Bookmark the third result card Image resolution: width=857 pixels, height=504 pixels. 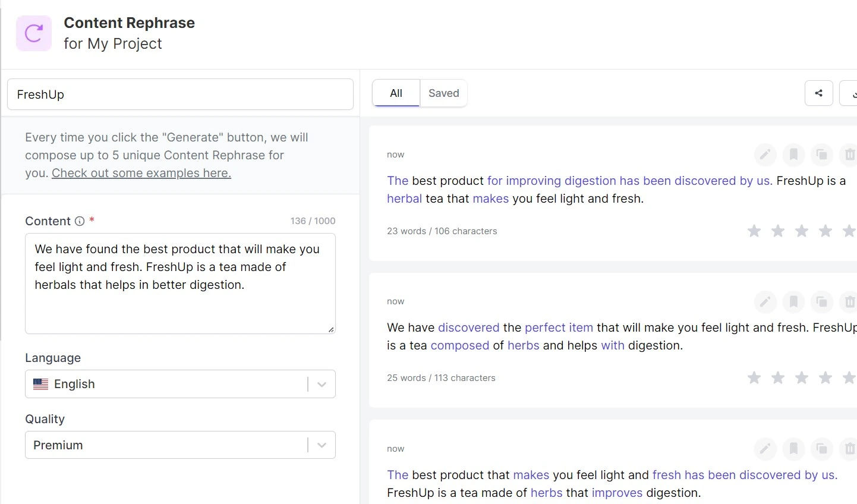click(x=793, y=449)
